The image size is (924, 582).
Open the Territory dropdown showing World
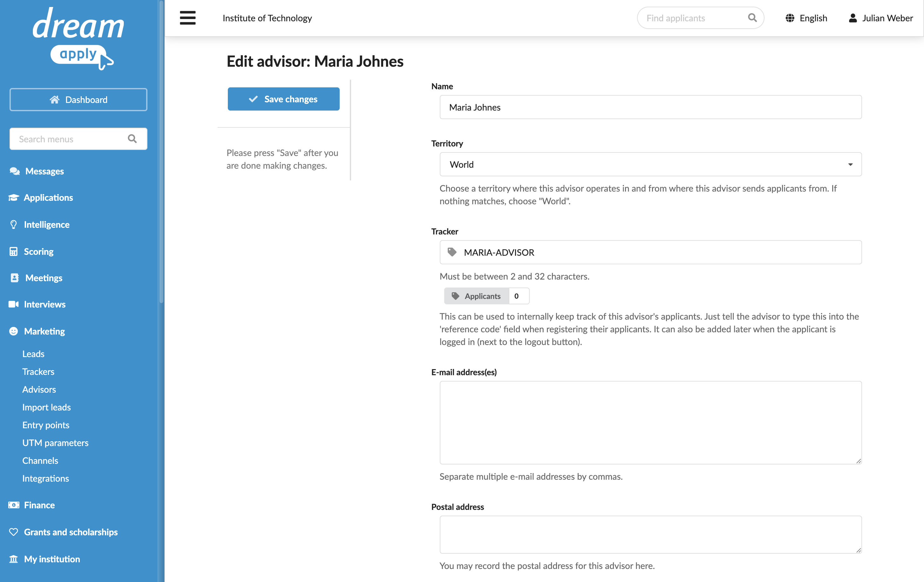(650, 164)
